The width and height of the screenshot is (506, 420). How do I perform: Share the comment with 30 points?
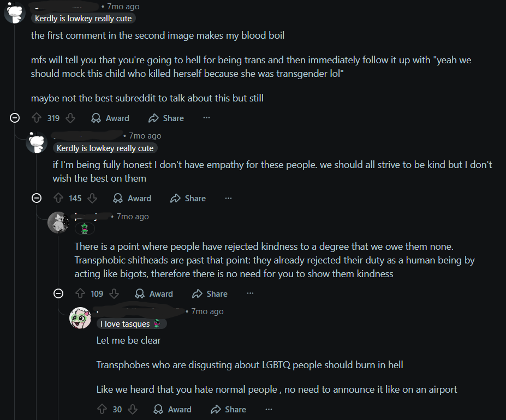[229, 409]
